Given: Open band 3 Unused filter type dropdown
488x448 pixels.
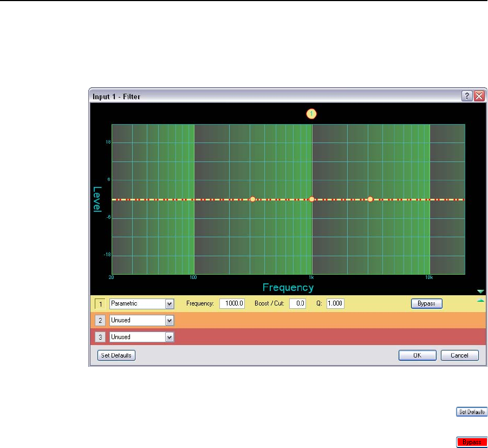Looking at the screenshot, I should point(170,337).
